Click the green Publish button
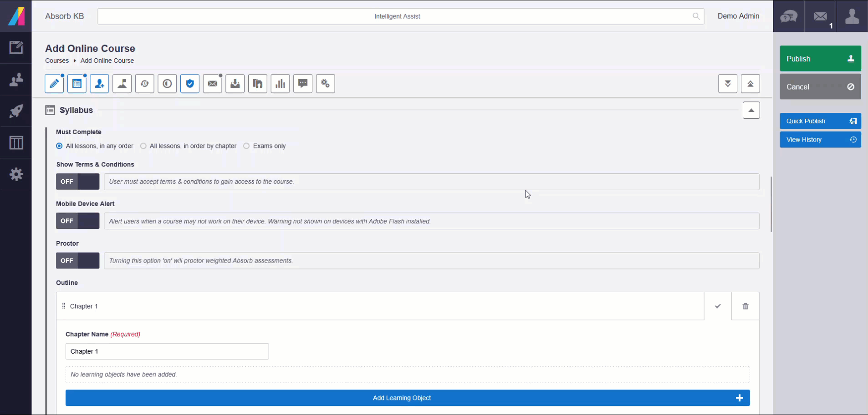 820,59
